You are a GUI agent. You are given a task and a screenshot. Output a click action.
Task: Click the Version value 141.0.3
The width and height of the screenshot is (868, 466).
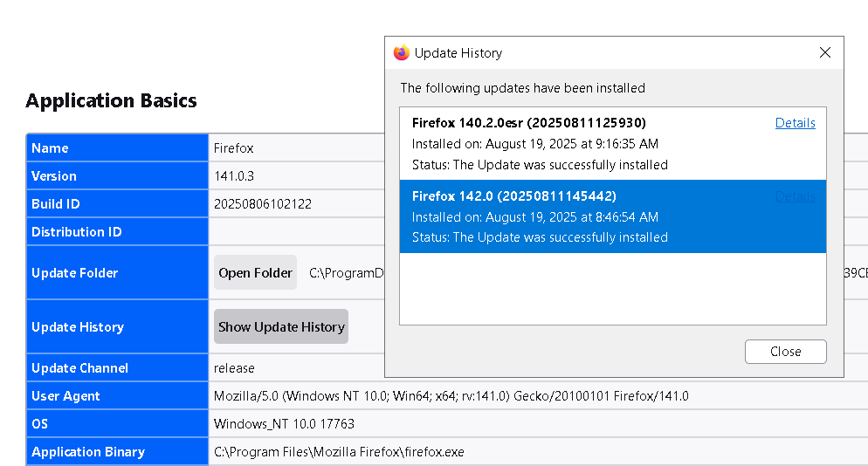click(x=234, y=176)
